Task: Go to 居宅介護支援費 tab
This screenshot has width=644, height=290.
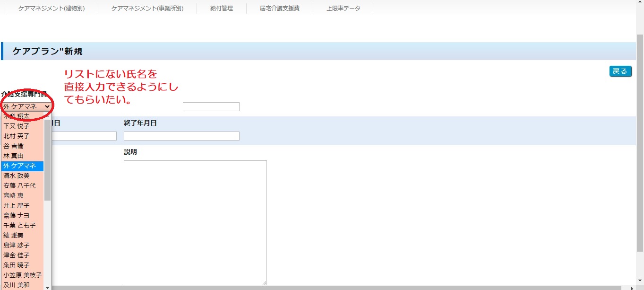Action: click(280, 9)
